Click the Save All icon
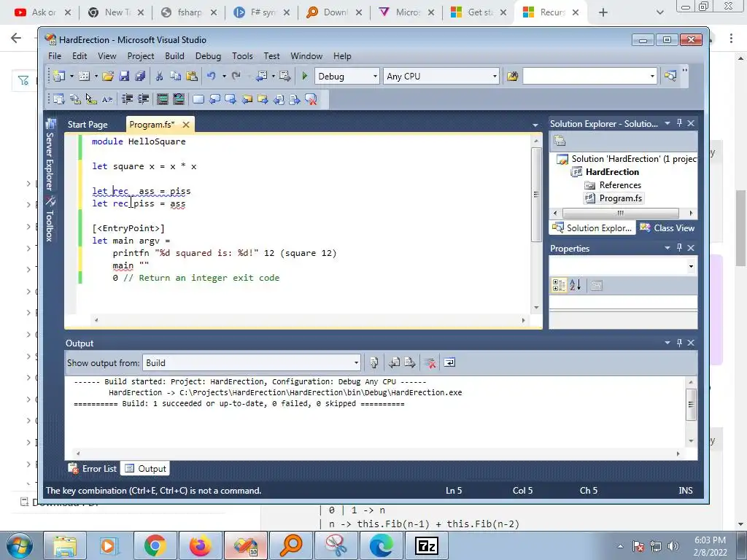The width and height of the screenshot is (747, 560). [140, 76]
